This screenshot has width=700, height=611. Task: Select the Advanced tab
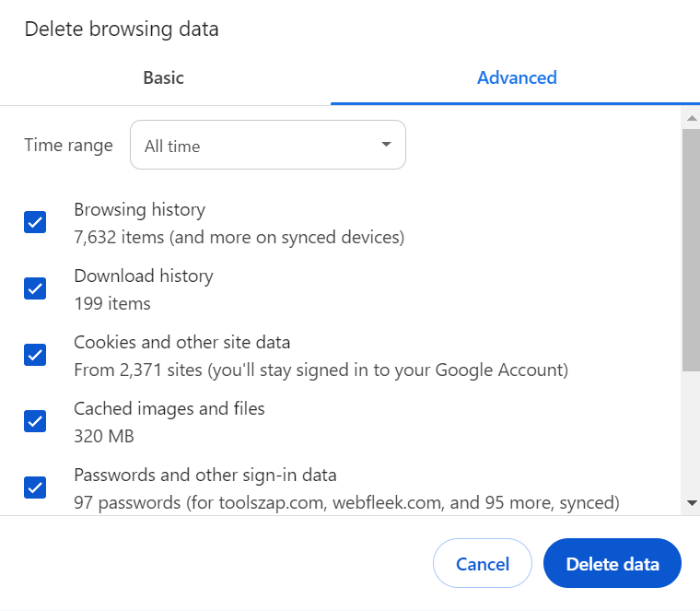point(516,78)
